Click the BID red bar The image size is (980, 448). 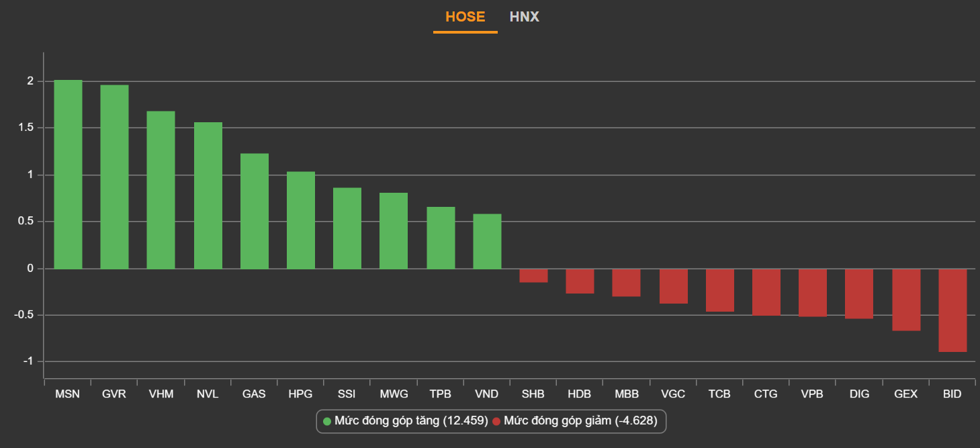click(952, 310)
